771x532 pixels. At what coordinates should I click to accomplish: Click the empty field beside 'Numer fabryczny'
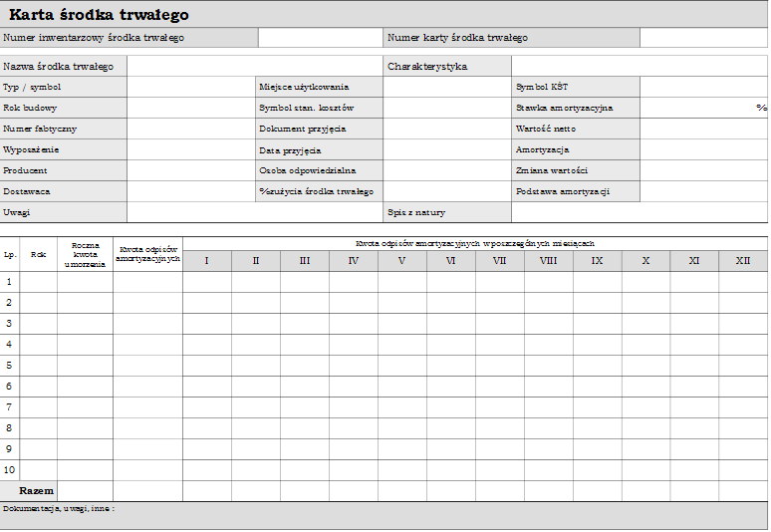[191, 129]
